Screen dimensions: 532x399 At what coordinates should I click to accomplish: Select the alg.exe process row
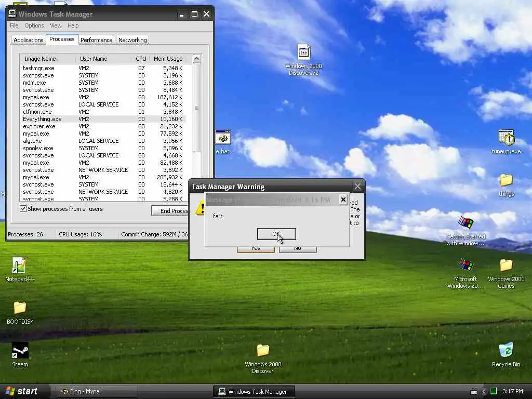103,141
